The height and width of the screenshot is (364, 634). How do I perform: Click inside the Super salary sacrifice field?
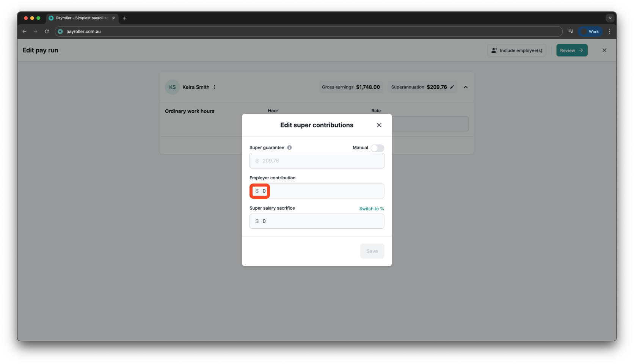[317, 221]
